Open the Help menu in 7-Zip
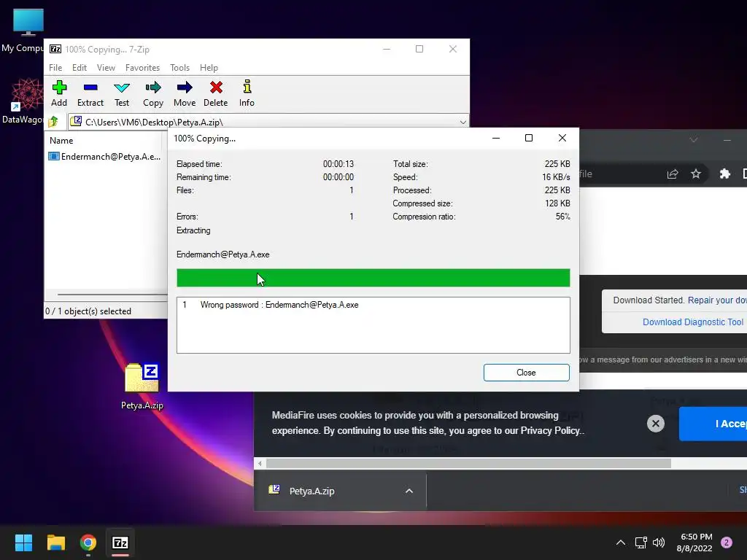The height and width of the screenshot is (560, 747). click(209, 68)
